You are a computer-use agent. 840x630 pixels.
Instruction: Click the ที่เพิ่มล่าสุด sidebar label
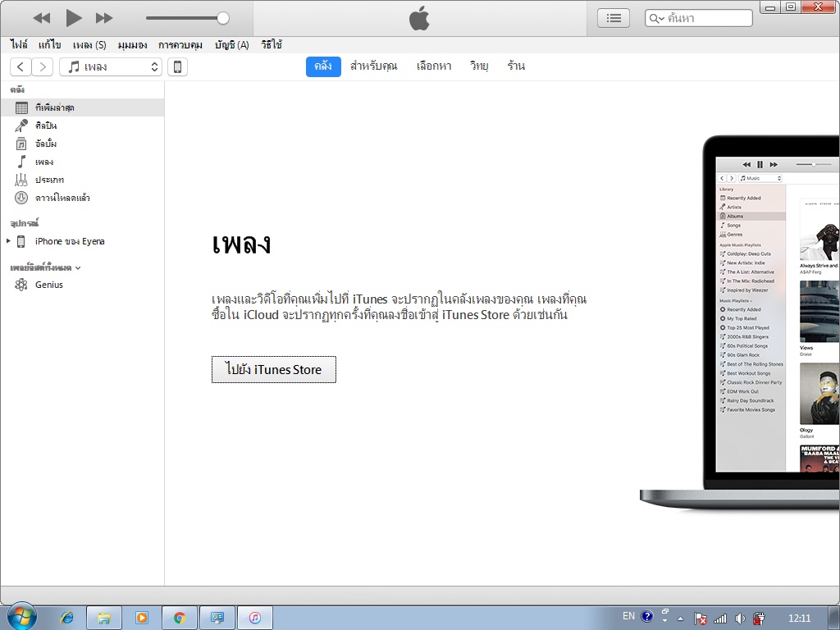coord(55,107)
